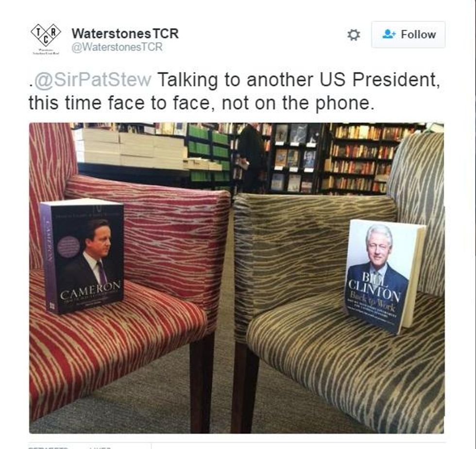The width and height of the screenshot is (476, 449).
Task: Click the partially visible Retweets count
Action: click(x=48, y=447)
